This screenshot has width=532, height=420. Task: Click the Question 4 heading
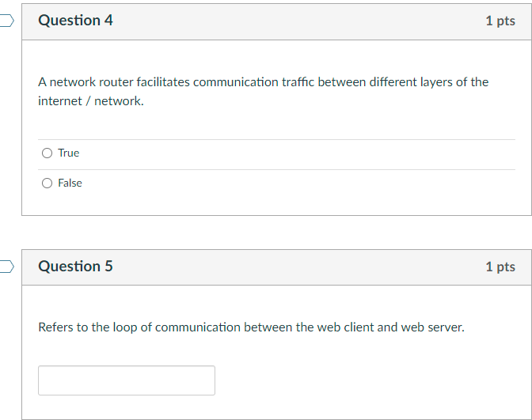click(75, 21)
